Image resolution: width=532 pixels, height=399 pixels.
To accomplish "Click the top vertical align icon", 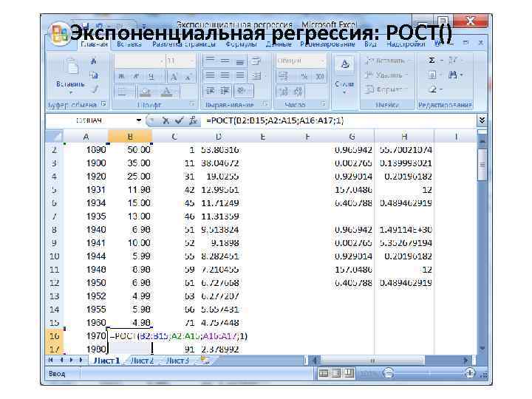I will coord(210,61).
